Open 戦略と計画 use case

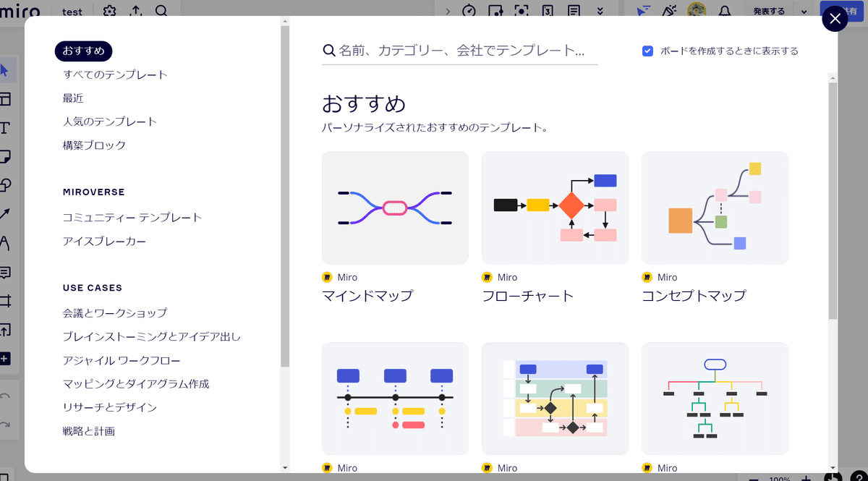(x=89, y=431)
